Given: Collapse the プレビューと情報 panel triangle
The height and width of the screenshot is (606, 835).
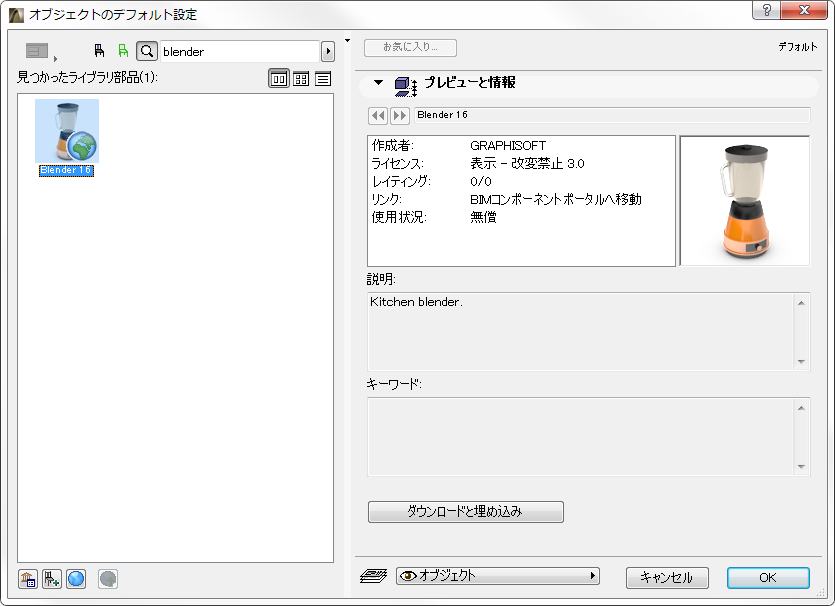Looking at the screenshot, I should click(378, 83).
